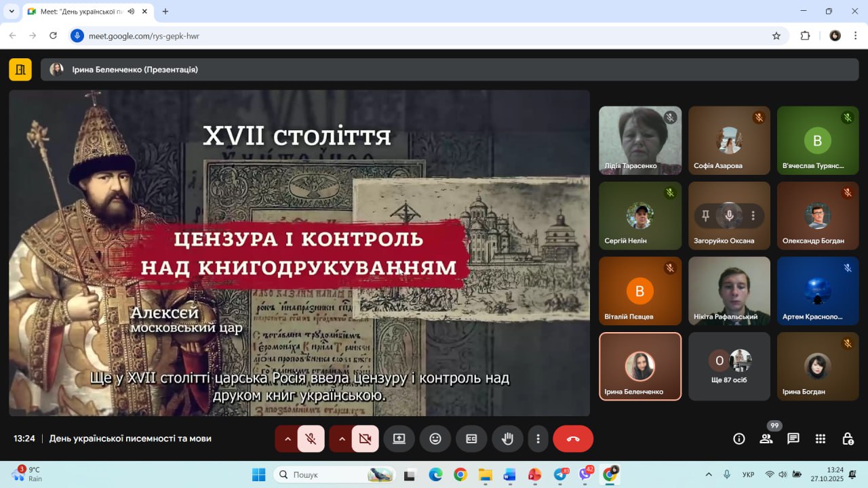Turn on your camera
Screen dimensions: 868x488
(365, 439)
